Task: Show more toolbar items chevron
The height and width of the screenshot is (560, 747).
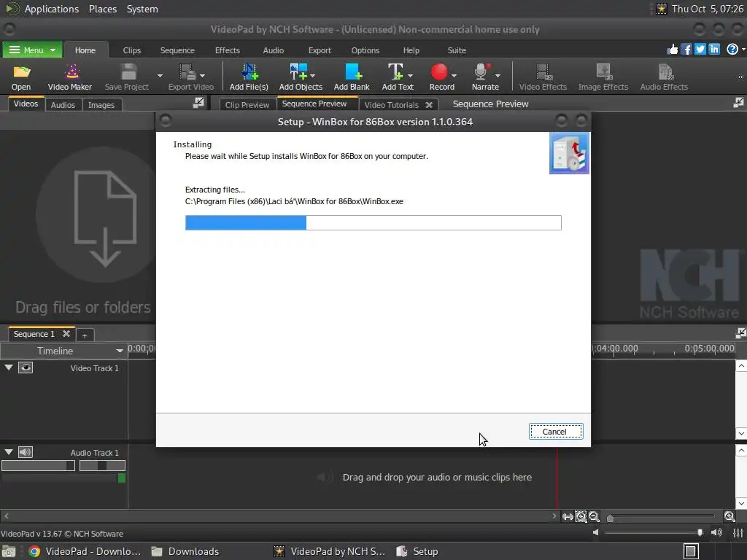Action: coord(740,77)
